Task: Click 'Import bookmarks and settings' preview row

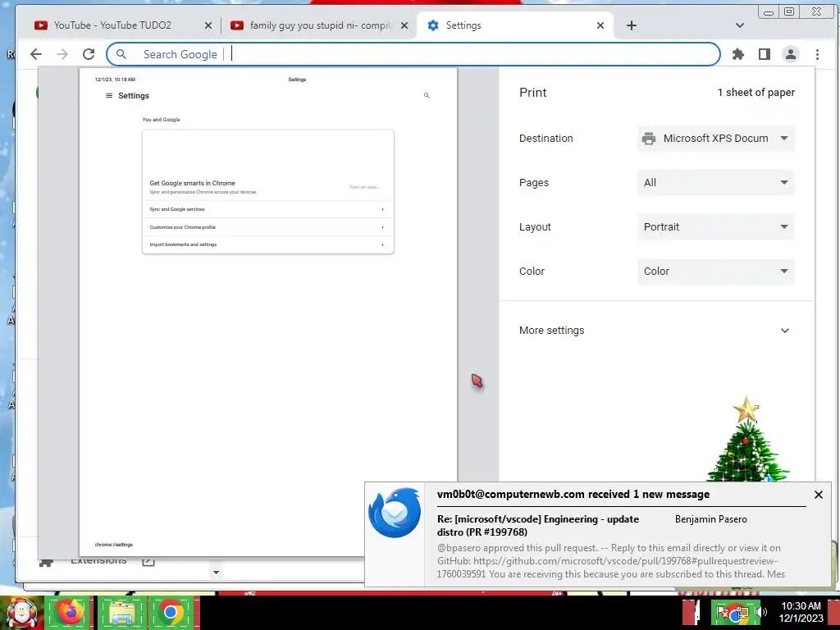Action: click(x=268, y=244)
